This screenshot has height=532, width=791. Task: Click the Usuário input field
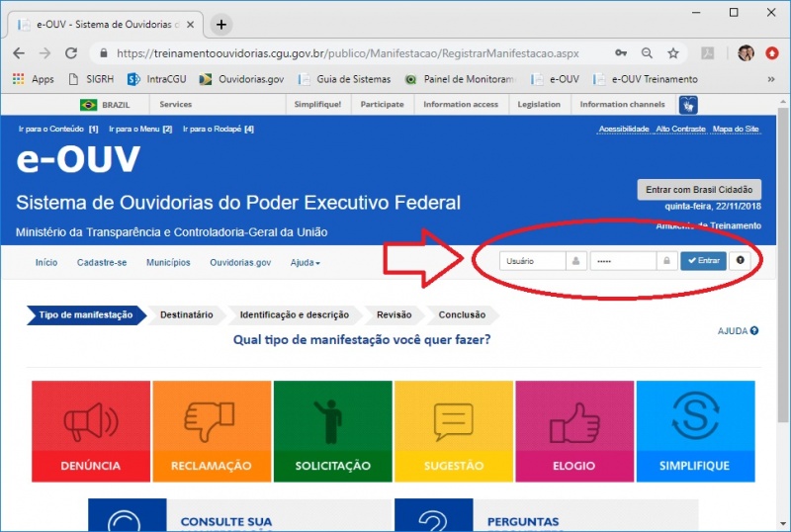(x=532, y=261)
